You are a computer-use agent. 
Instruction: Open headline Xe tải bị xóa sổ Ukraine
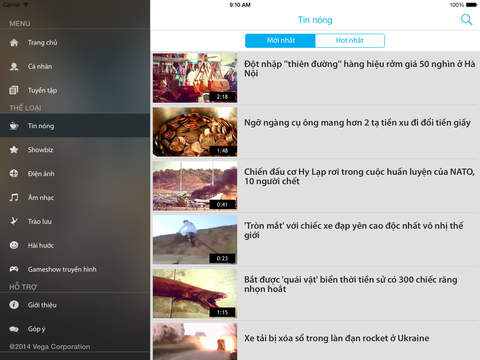click(337, 338)
